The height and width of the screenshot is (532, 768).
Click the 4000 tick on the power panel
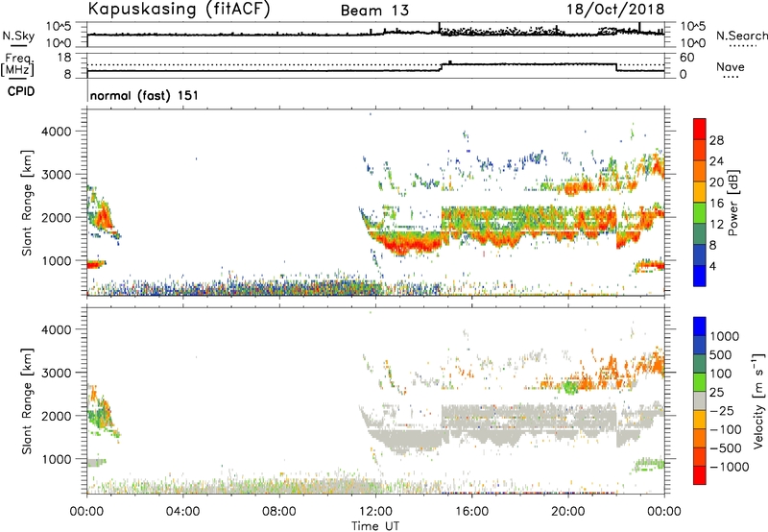[x=57, y=132]
